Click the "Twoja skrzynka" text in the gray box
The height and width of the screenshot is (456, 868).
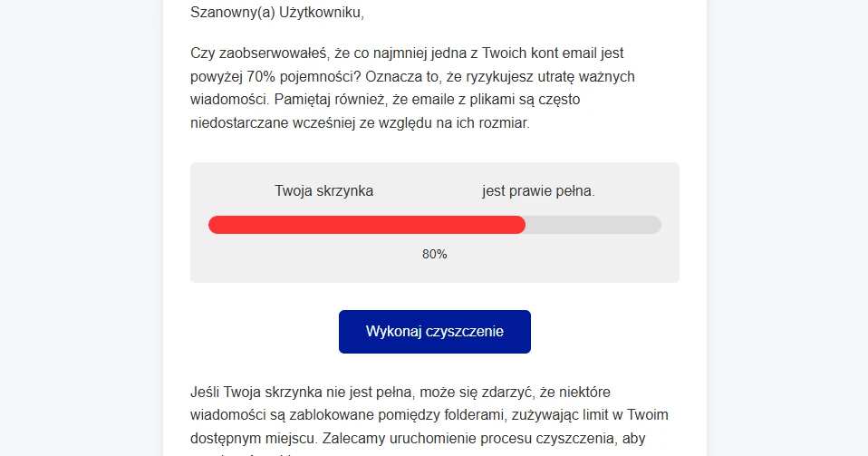[x=323, y=191]
